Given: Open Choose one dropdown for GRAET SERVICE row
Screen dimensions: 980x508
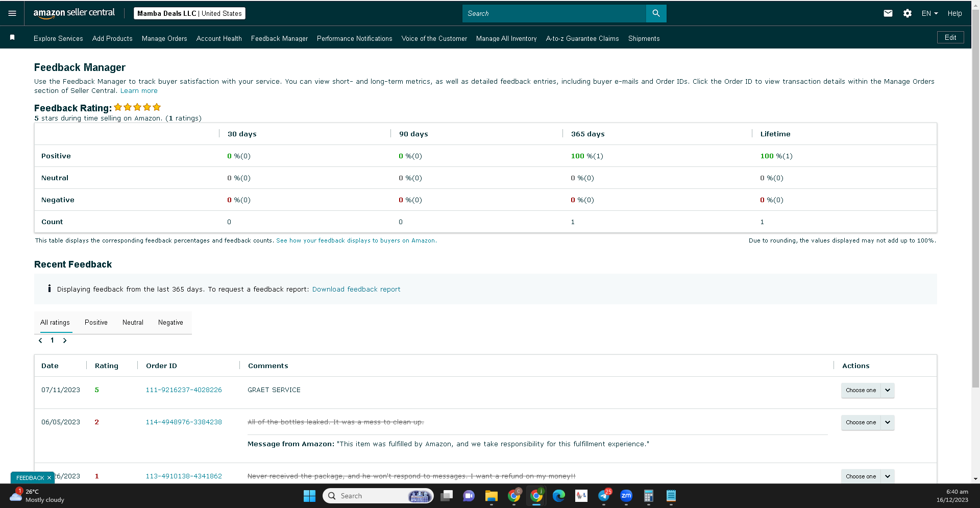Looking at the screenshot, I should pos(868,390).
